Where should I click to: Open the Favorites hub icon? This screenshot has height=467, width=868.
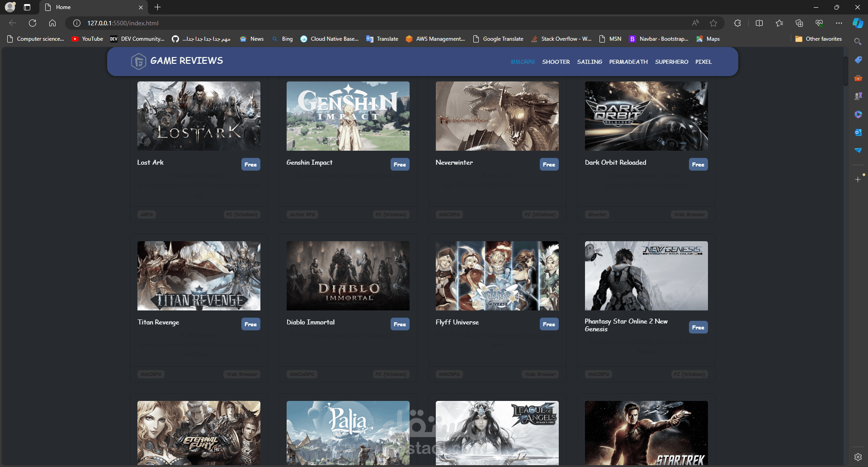pos(779,23)
